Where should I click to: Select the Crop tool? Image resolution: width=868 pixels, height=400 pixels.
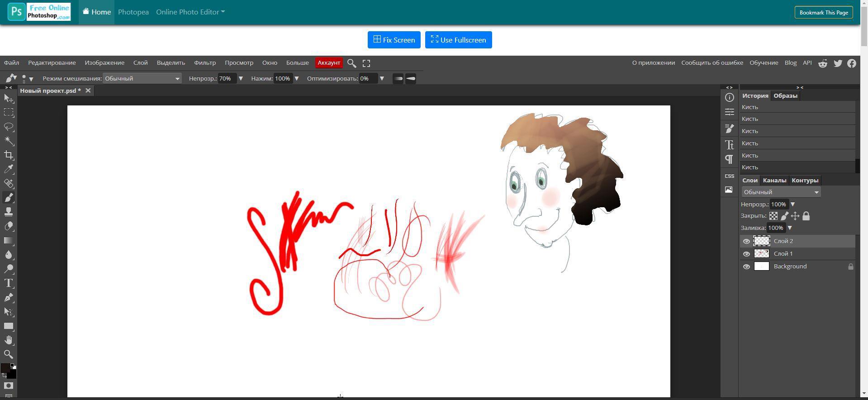(x=9, y=155)
